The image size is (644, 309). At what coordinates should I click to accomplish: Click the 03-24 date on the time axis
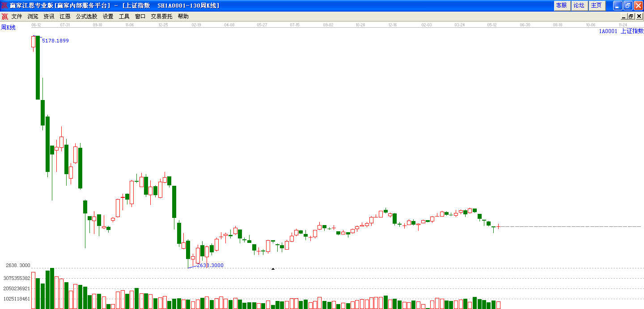point(459,25)
